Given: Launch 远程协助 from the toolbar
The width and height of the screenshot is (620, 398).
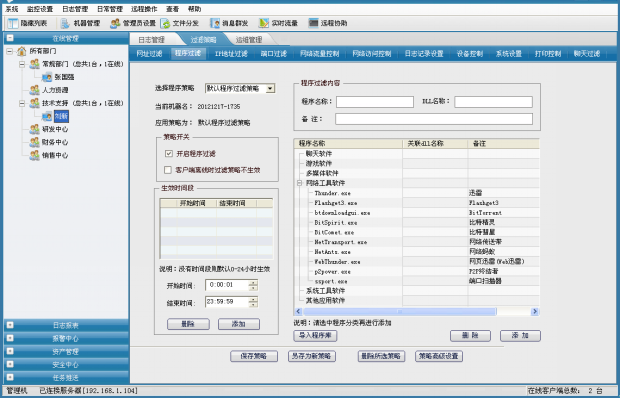Looking at the screenshot, I should [x=313, y=23].
